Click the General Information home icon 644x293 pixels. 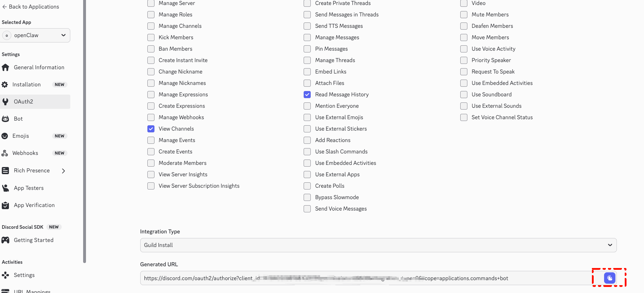point(5,67)
